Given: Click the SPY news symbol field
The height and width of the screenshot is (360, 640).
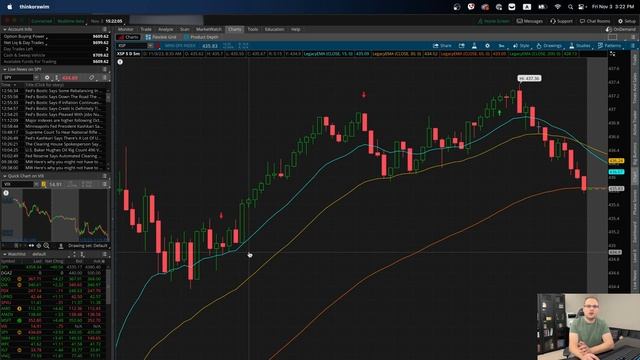Looking at the screenshot, I should 17,78.
